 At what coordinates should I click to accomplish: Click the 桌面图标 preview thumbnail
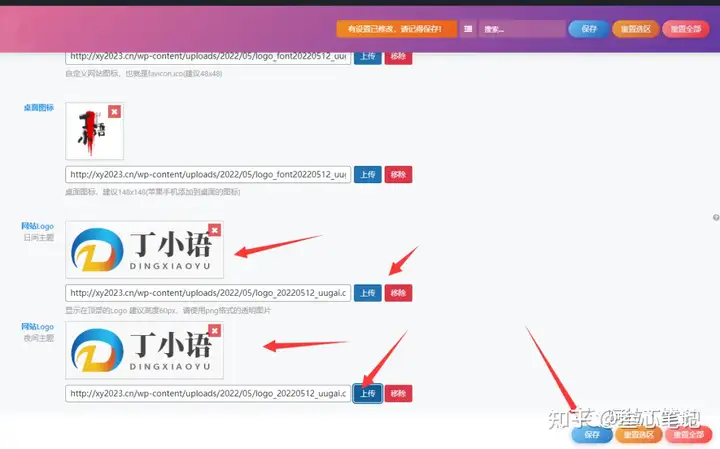(95, 131)
